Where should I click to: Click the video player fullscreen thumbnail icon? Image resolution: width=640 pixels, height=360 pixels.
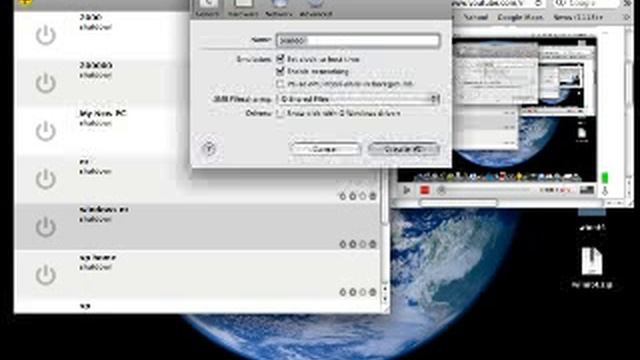pyautogui.click(x=587, y=190)
